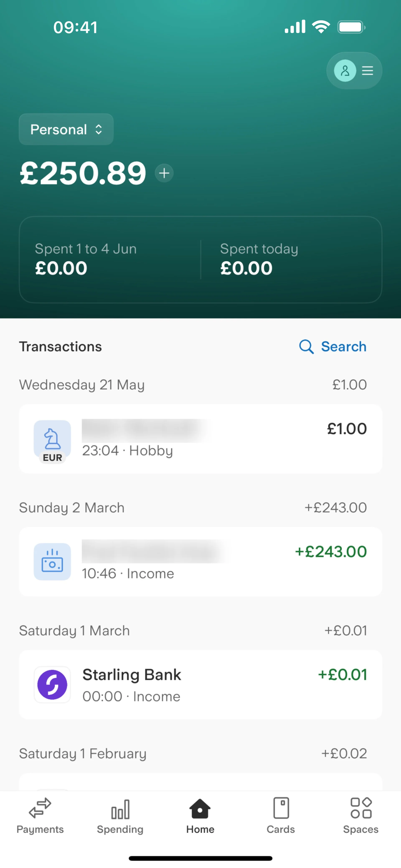
Task: Expand the Personal account switcher
Action: tap(66, 129)
